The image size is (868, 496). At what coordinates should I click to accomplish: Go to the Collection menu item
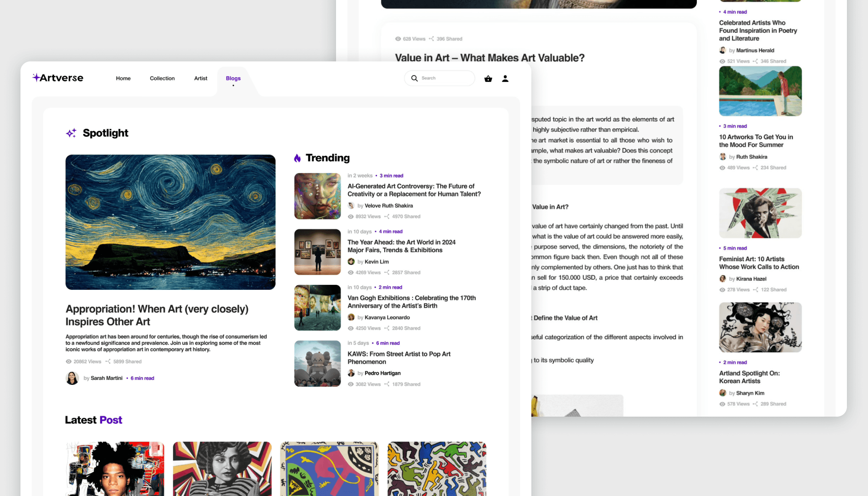(162, 79)
